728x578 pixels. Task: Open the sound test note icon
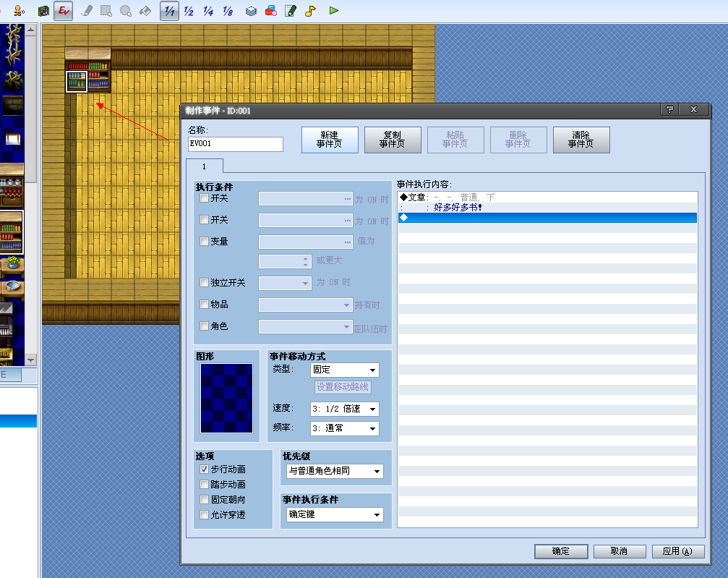(x=310, y=10)
